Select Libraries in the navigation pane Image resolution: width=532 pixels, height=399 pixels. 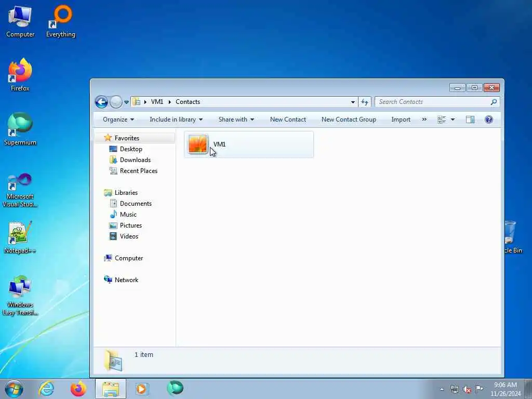pos(126,192)
